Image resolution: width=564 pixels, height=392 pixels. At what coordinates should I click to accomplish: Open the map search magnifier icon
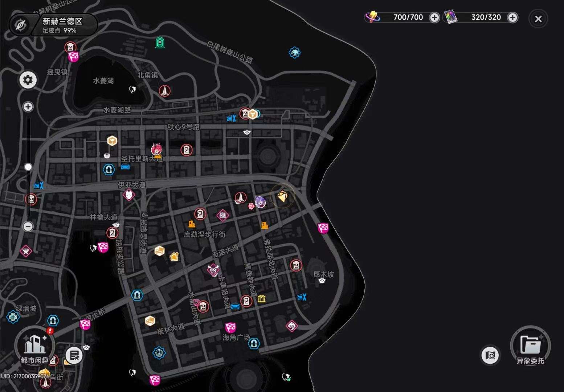[x=490, y=355]
